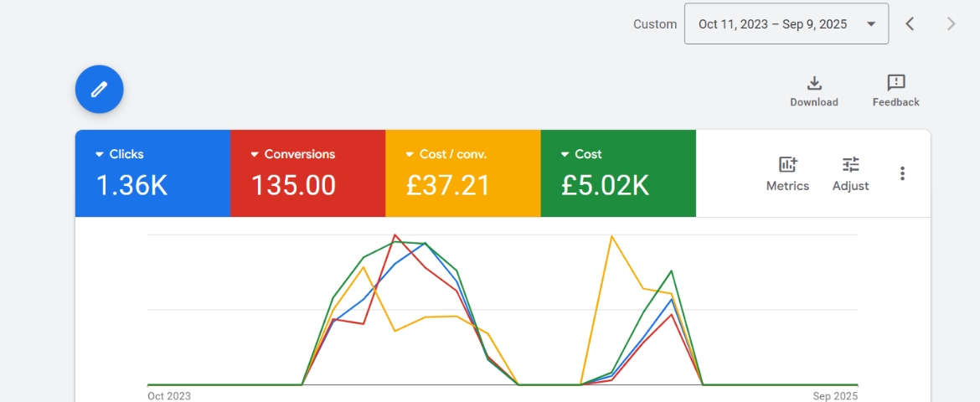Go to the previous date period
980x402 pixels.
910,24
